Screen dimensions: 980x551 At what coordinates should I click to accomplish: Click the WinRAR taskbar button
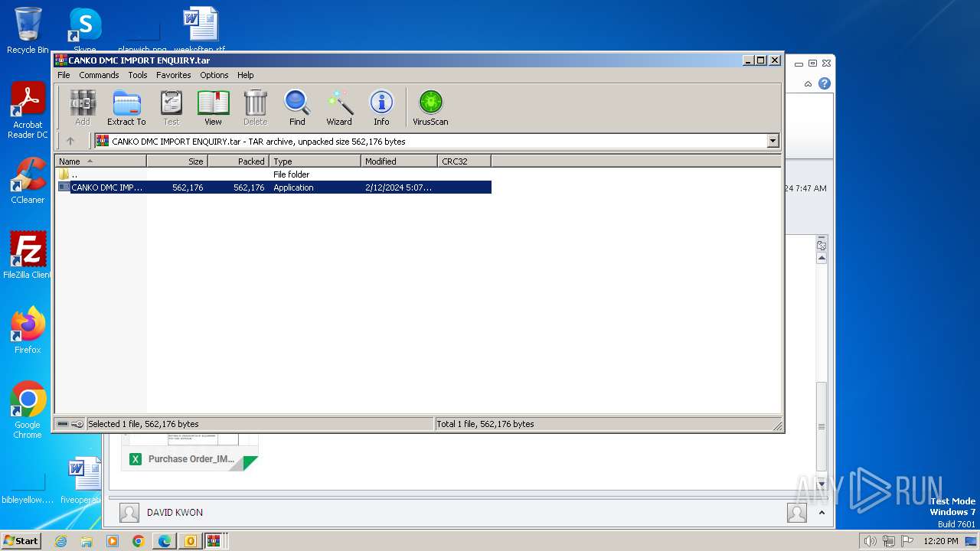coord(214,541)
